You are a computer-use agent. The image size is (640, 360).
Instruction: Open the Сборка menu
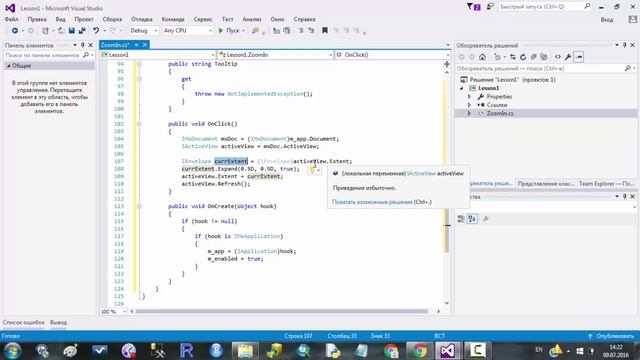tap(112, 19)
